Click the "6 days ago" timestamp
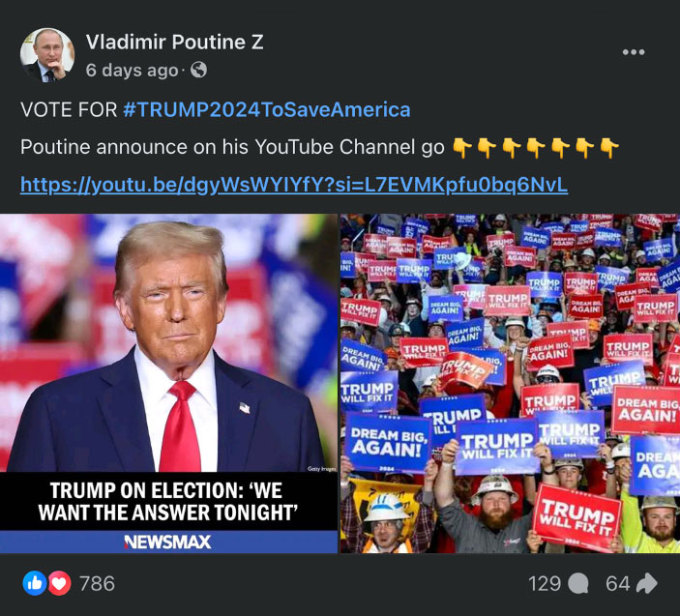Image resolution: width=680 pixels, height=616 pixels. point(132,71)
